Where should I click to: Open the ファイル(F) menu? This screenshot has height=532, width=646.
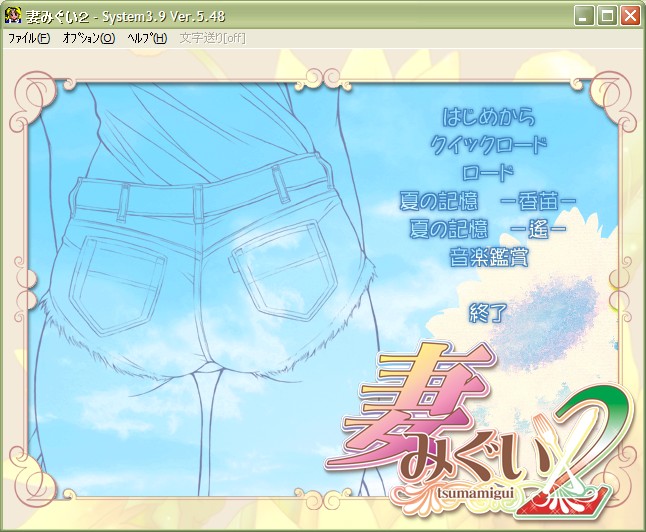[x=29, y=38]
